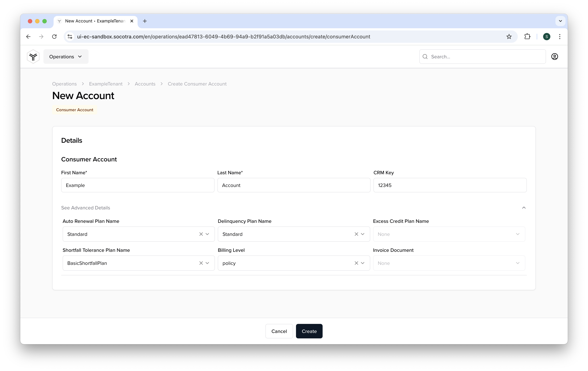588x371 pixels.
Task: Click the Search bar
Action: [482, 56]
